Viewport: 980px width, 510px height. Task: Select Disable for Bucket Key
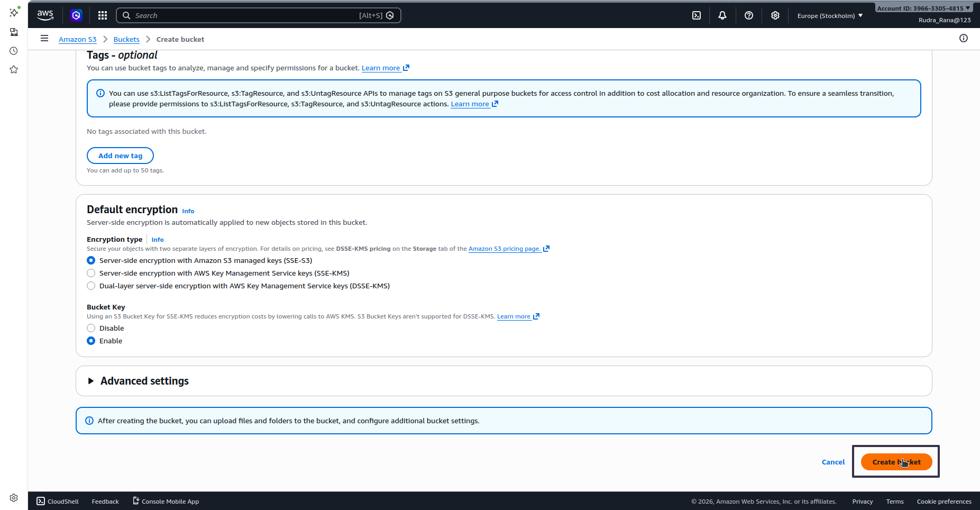coord(91,328)
